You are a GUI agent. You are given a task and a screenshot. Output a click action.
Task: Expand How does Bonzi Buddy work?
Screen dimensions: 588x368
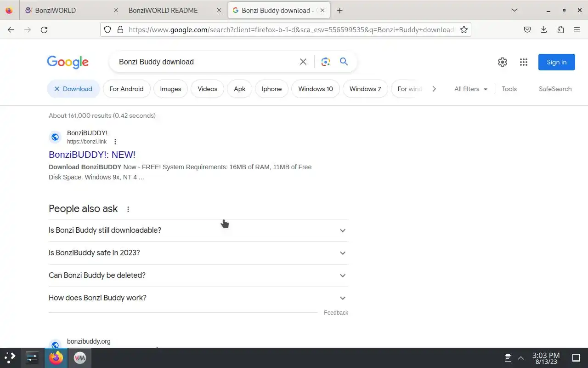198,298
